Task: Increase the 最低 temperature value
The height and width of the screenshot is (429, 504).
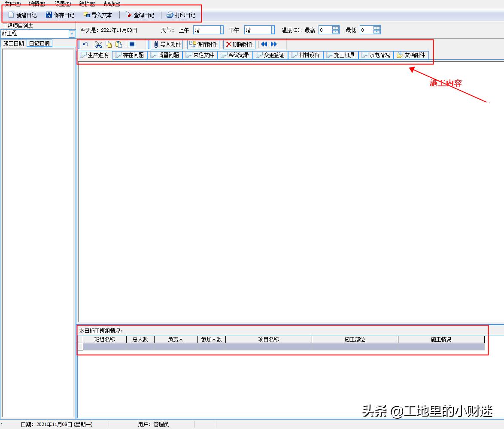Action: [x=377, y=28]
